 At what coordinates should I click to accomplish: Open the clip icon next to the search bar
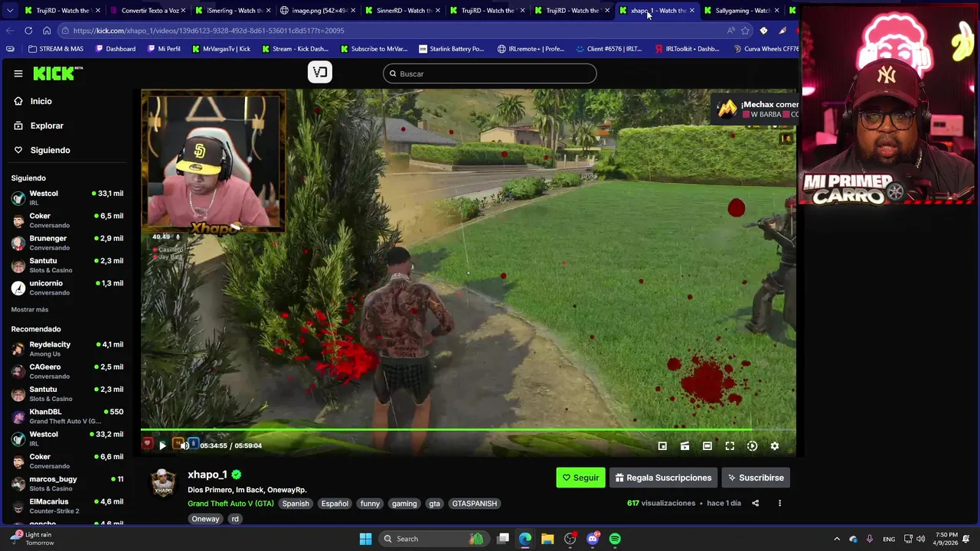coord(320,72)
